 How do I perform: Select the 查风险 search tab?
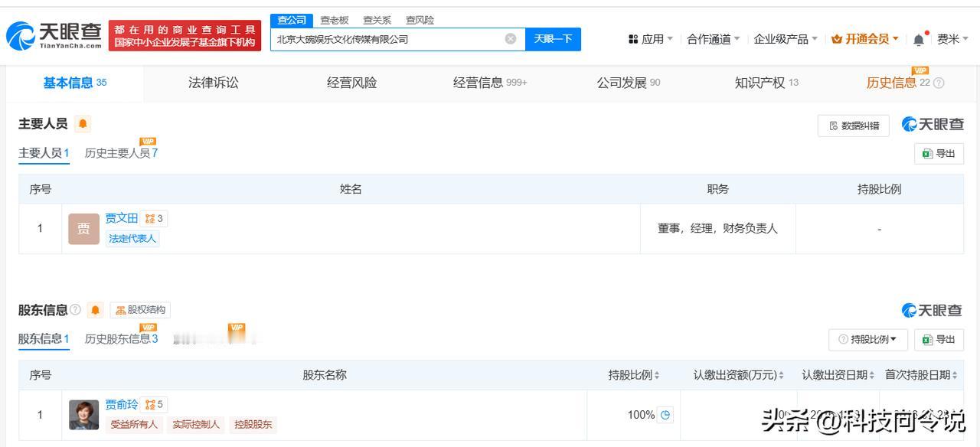pos(420,20)
